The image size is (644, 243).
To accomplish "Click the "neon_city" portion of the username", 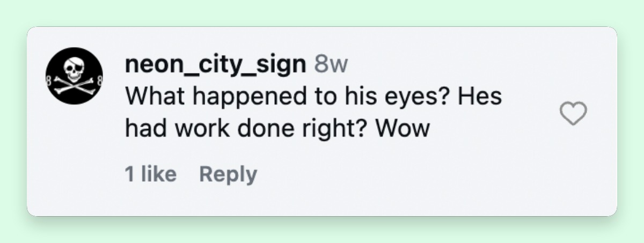I will [x=183, y=65].
